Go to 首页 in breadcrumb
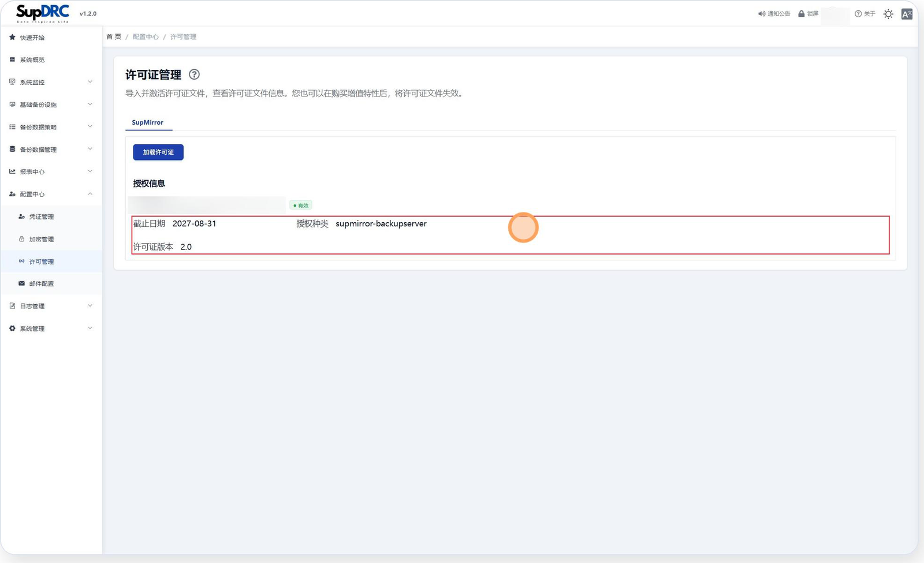Image resolution: width=924 pixels, height=563 pixels. click(x=114, y=37)
